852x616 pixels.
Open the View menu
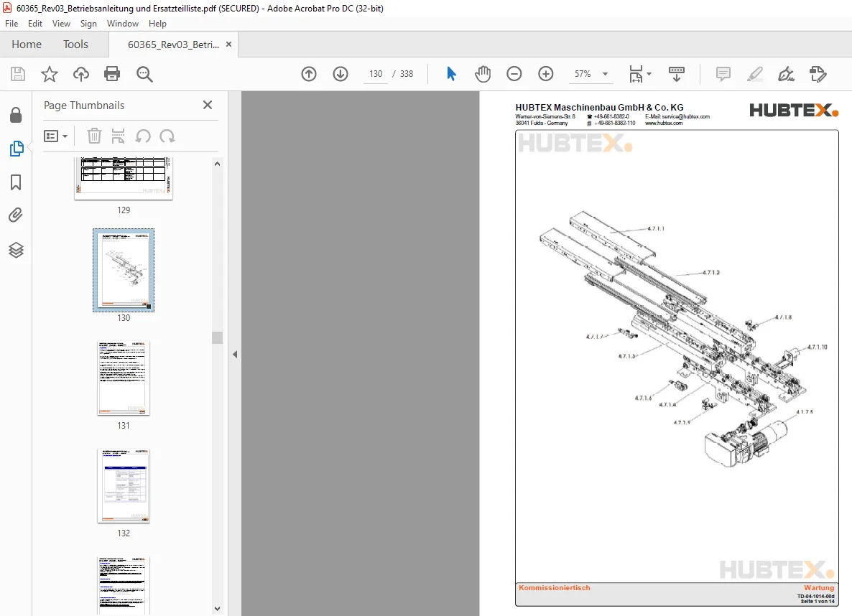(x=61, y=24)
